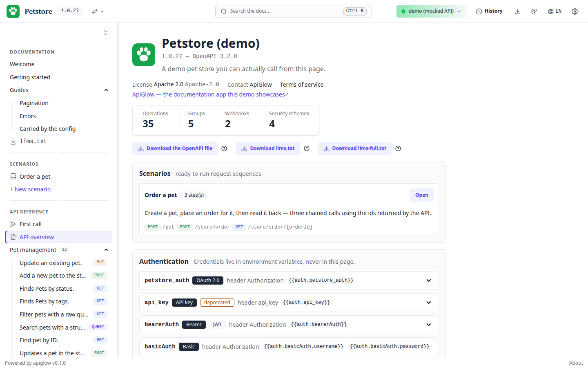Expand the petstore_auth scheme chevron
The height and width of the screenshot is (368, 588).
point(429,280)
